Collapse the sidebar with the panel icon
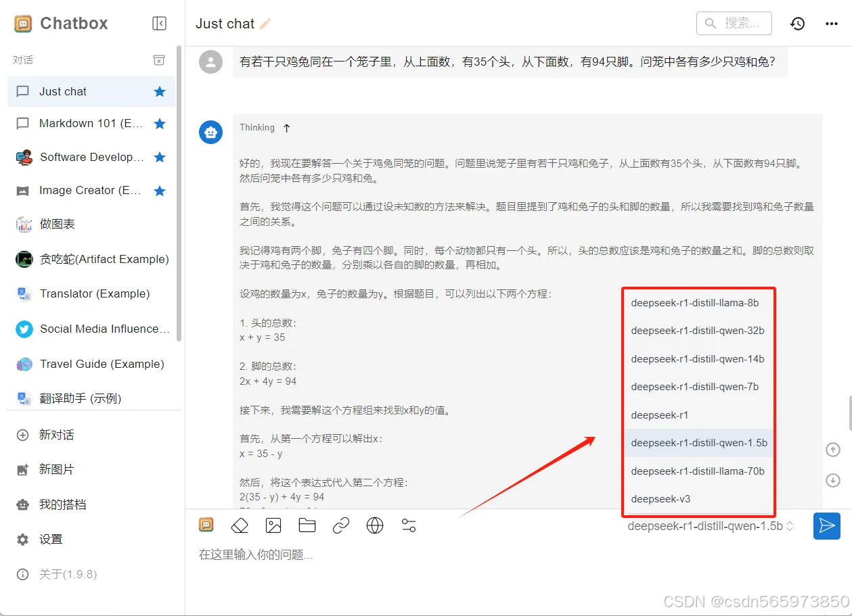The width and height of the screenshot is (852, 616). pyautogui.click(x=159, y=23)
